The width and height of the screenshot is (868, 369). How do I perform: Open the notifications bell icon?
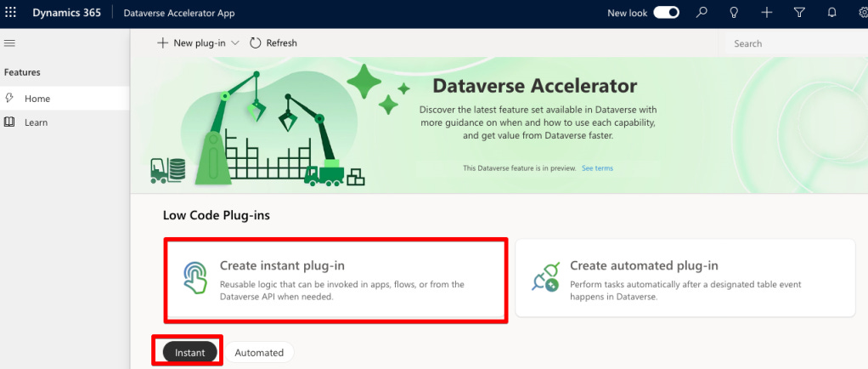point(831,13)
